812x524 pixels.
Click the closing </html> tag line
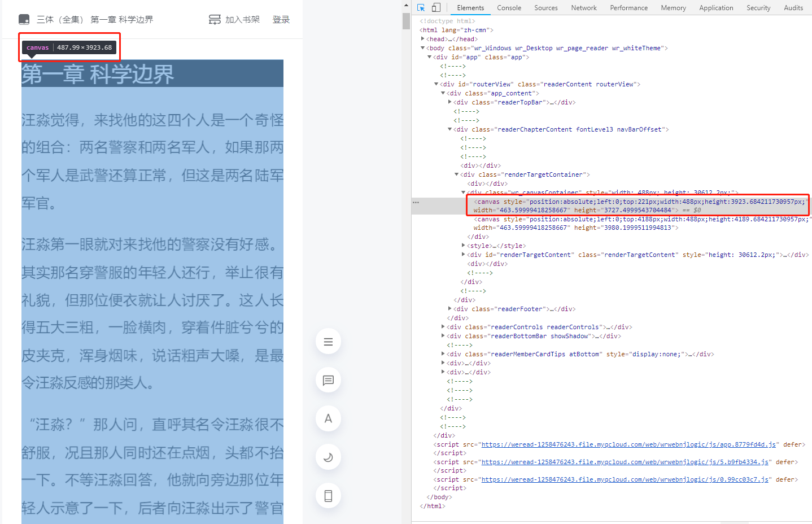[x=433, y=506]
